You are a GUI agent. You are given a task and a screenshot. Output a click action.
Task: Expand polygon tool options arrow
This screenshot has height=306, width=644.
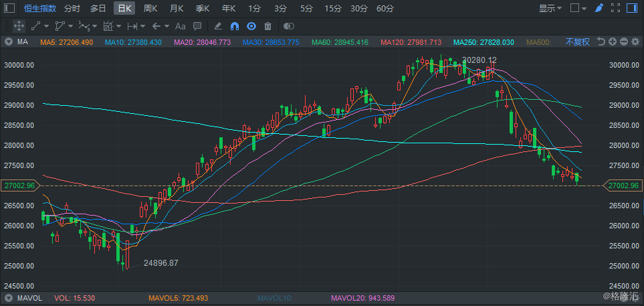click(x=70, y=26)
